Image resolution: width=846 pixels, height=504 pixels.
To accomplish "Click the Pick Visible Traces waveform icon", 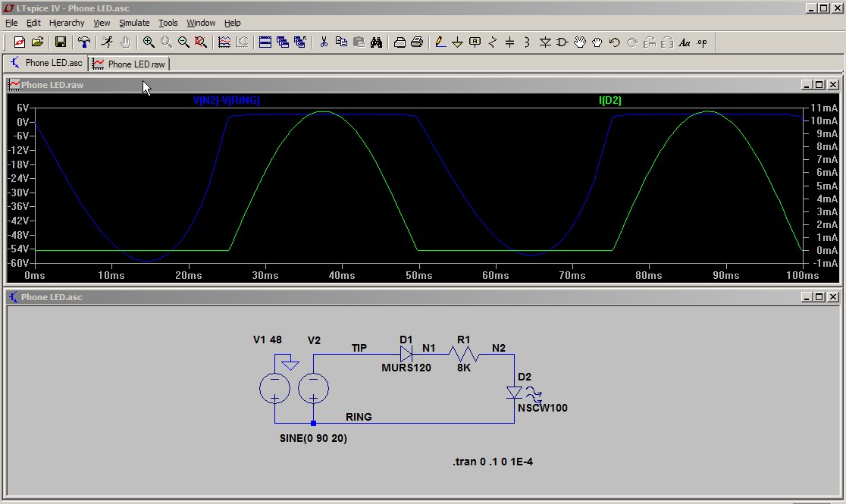I will click(224, 42).
